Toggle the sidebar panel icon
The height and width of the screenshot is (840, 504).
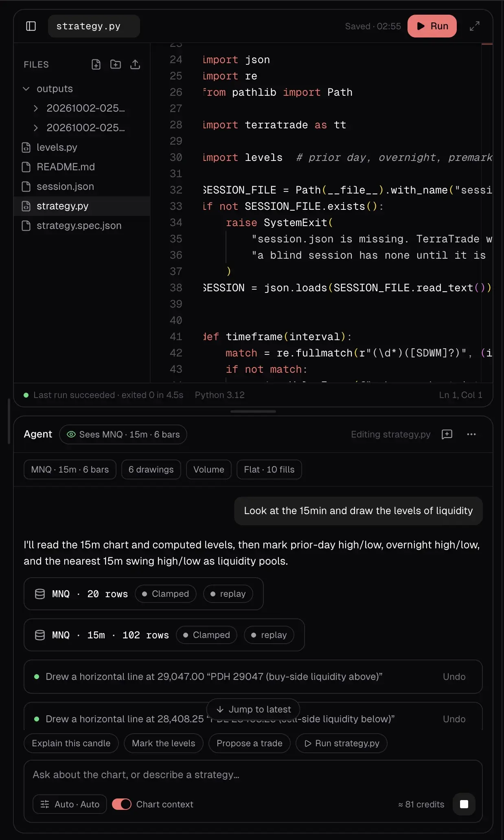[x=31, y=26]
